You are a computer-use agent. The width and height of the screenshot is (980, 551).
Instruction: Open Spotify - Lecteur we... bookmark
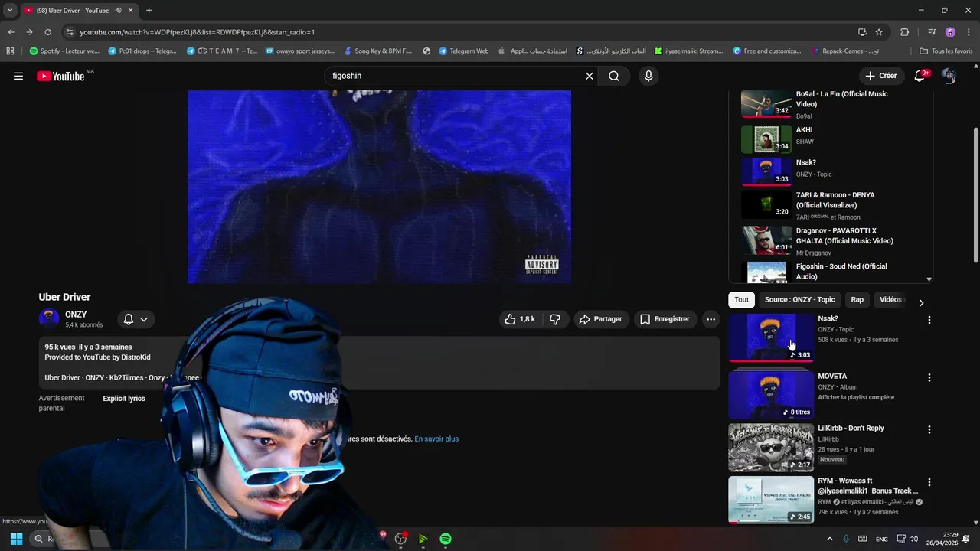point(64,51)
